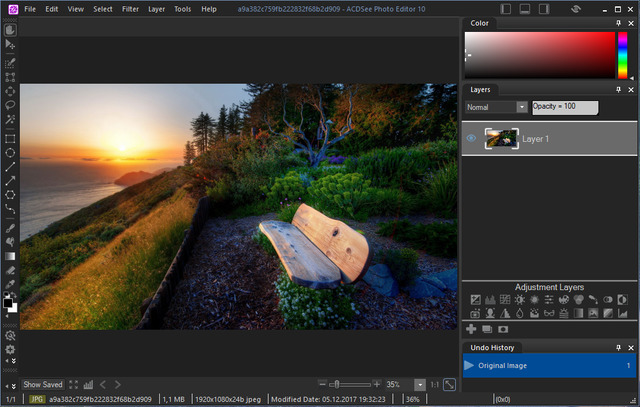The image size is (640, 407).
Task: Select the Fill bucket tool
Action: [10, 242]
